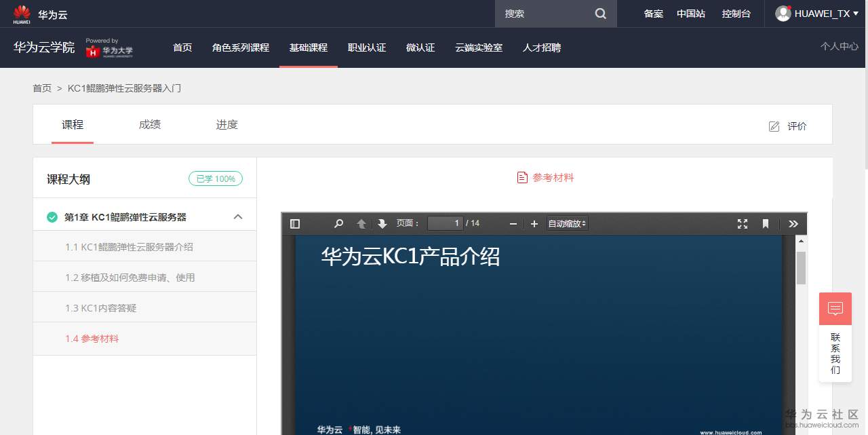Click the KC1鲲鹏弹性云服务器入门 breadcrumb text
Image resolution: width=868 pixels, height=435 pixels.
tap(124, 88)
